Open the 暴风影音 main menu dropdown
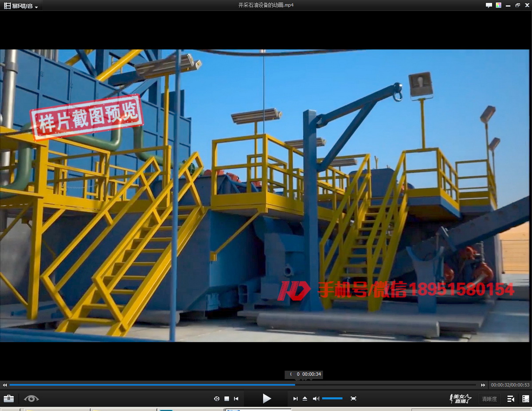 [x=21, y=6]
